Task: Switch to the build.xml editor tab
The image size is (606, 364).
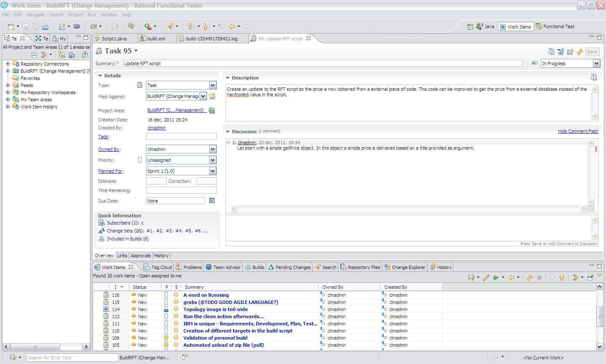Action: tap(156, 39)
